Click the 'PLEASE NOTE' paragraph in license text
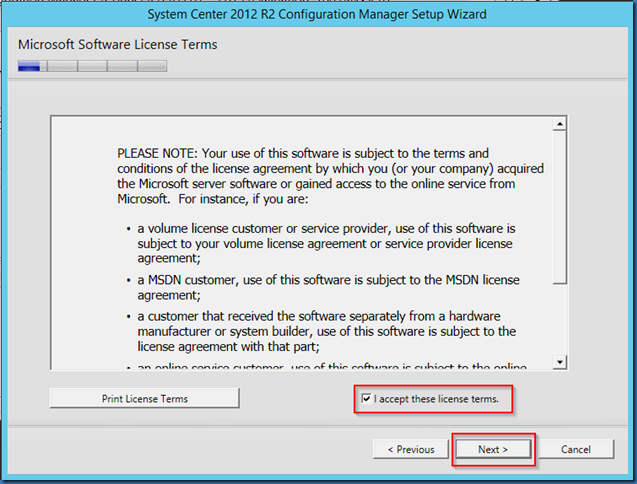This screenshot has height=484, width=637. [x=330, y=176]
